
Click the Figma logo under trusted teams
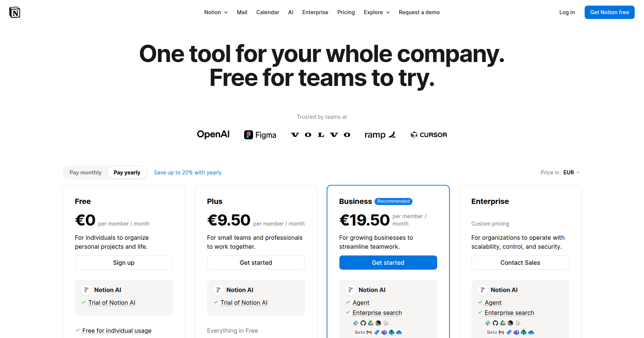260,135
